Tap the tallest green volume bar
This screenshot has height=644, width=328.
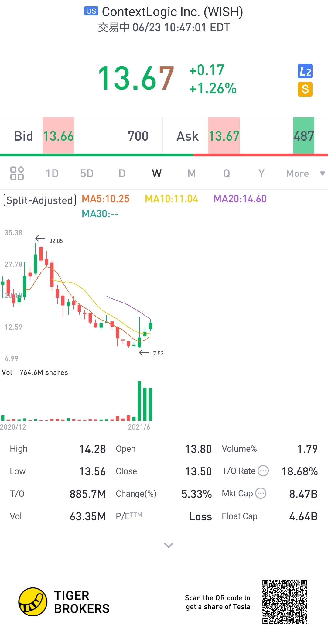139,401
